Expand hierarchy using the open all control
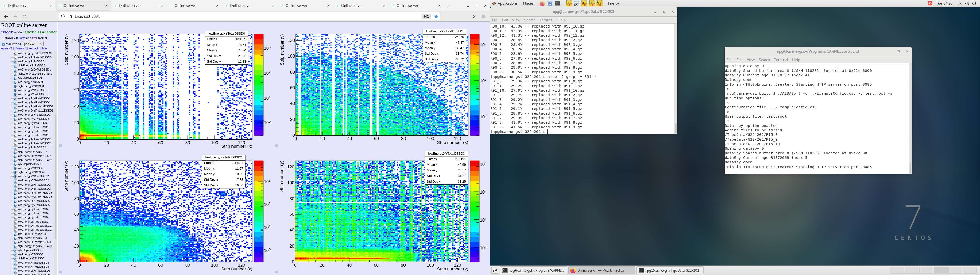Image resolution: width=980 pixels, height=275 pixels. (6, 48)
